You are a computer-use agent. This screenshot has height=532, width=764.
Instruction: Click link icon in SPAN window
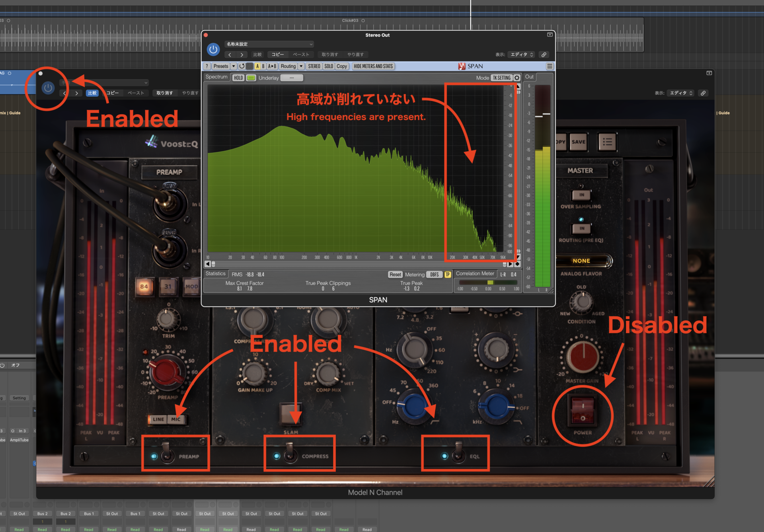(x=544, y=55)
